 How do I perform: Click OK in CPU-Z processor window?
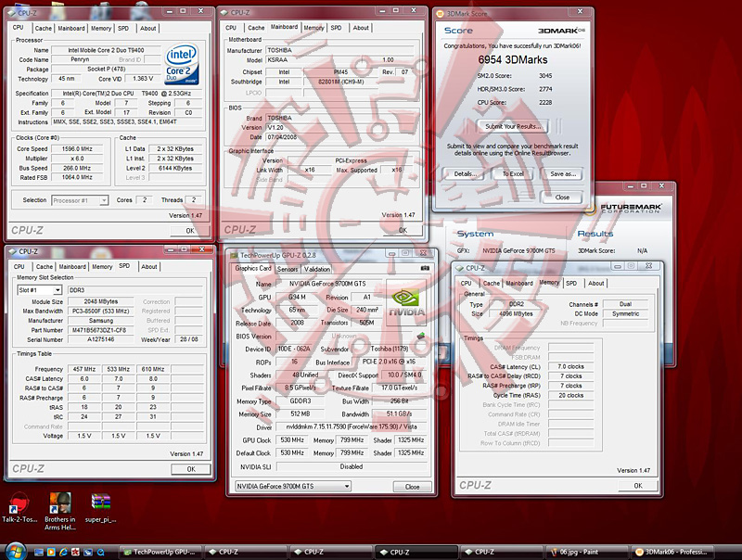pos(190,231)
